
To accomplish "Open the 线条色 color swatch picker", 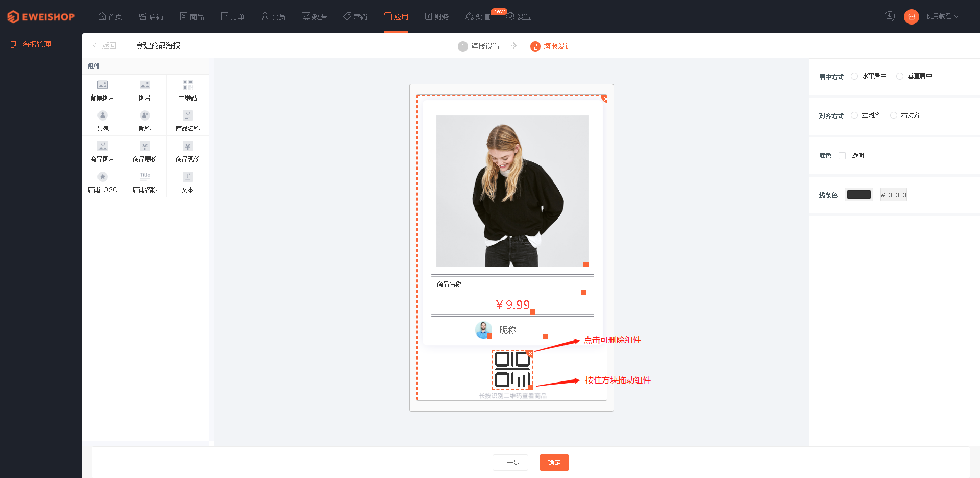I will coord(859,195).
